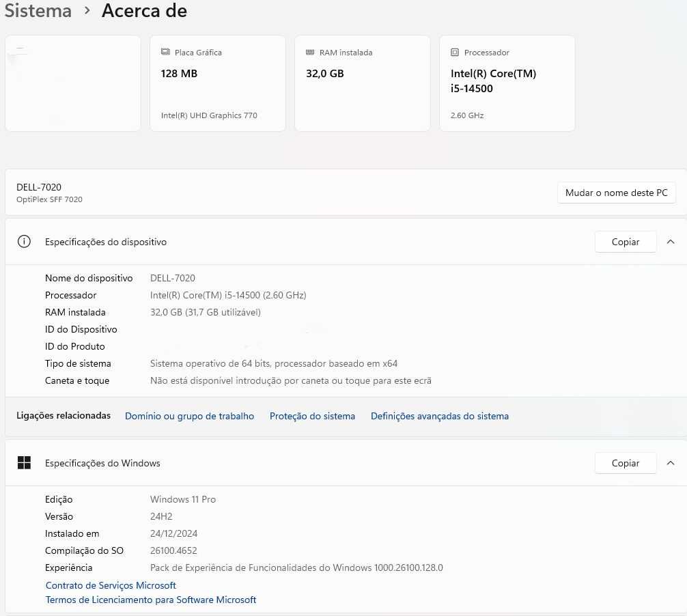Click the RAM instalada card icon
Screen dimensions: 687x616
[310, 52]
